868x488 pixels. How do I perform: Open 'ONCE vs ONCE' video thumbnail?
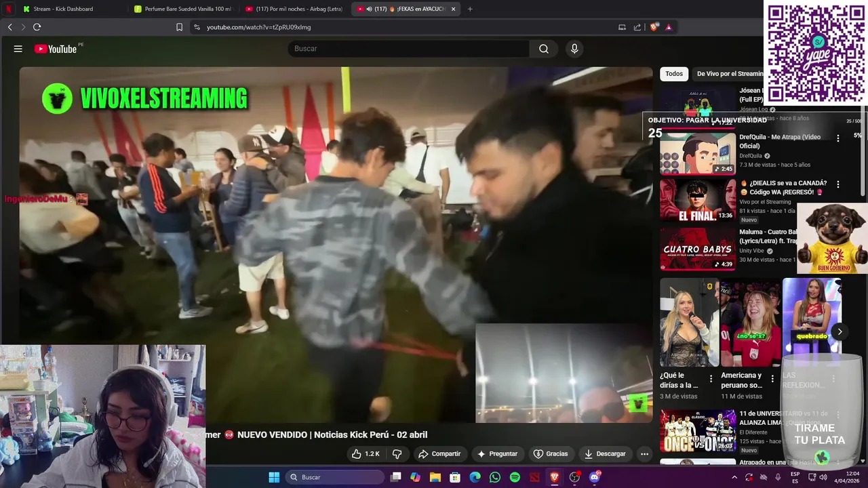[698, 430]
